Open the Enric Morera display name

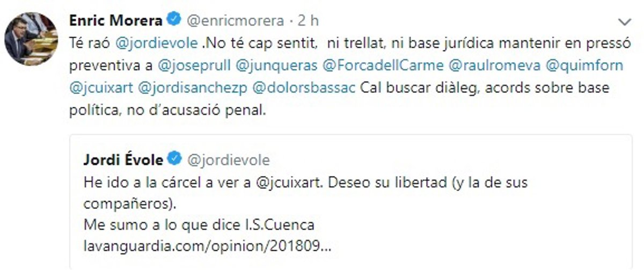pyautogui.click(x=116, y=20)
